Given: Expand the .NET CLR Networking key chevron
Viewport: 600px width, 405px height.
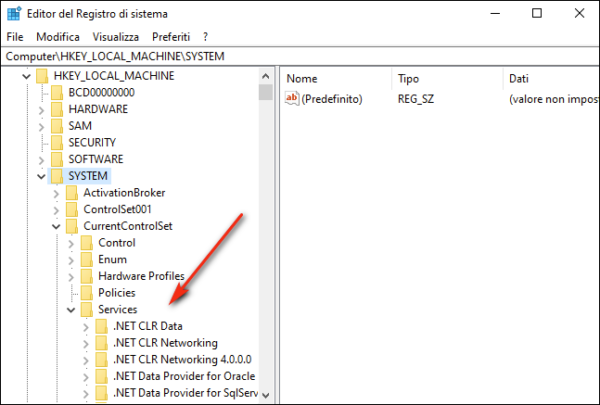Looking at the screenshot, I should click(86, 343).
